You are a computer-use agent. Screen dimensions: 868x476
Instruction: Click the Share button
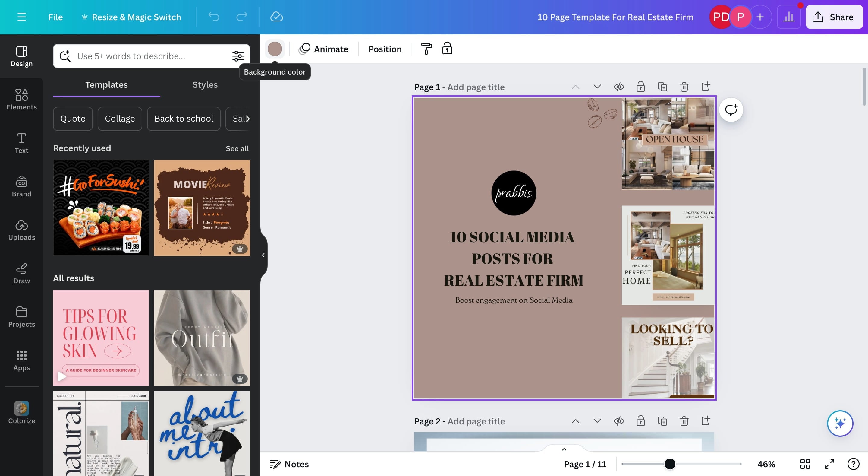[834, 17]
